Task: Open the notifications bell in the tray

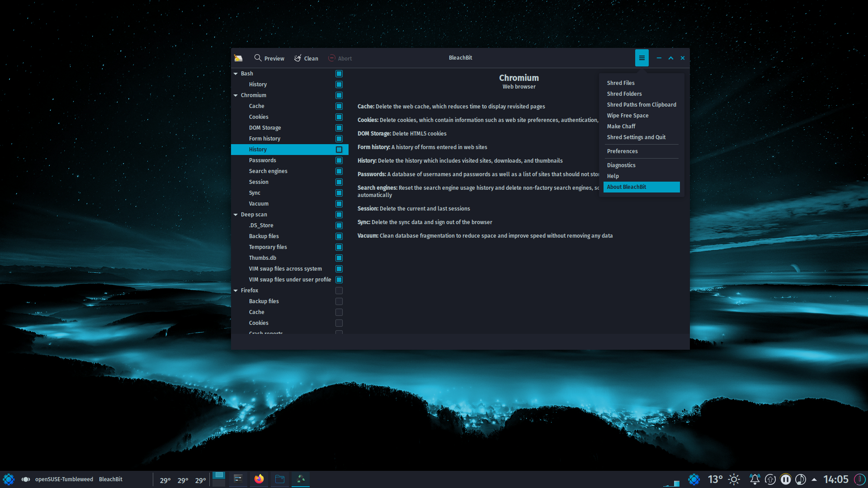Action: click(755, 479)
